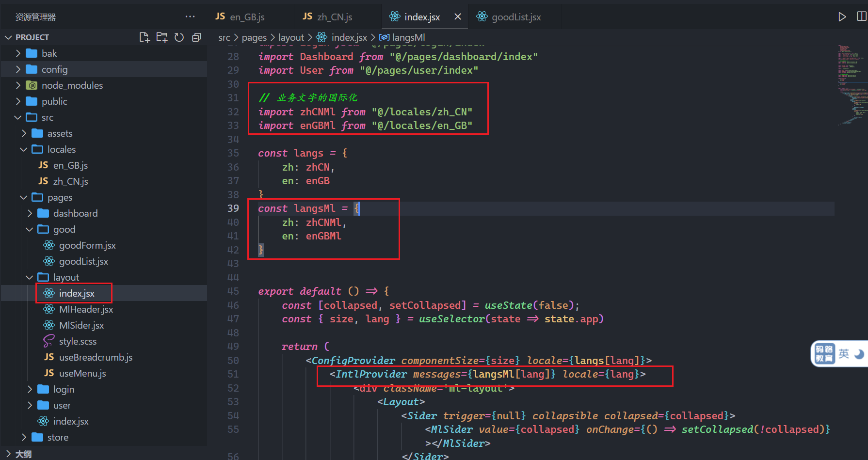Click line number 39 in gutter
This screenshot has width=868, height=460.
tap(233, 208)
